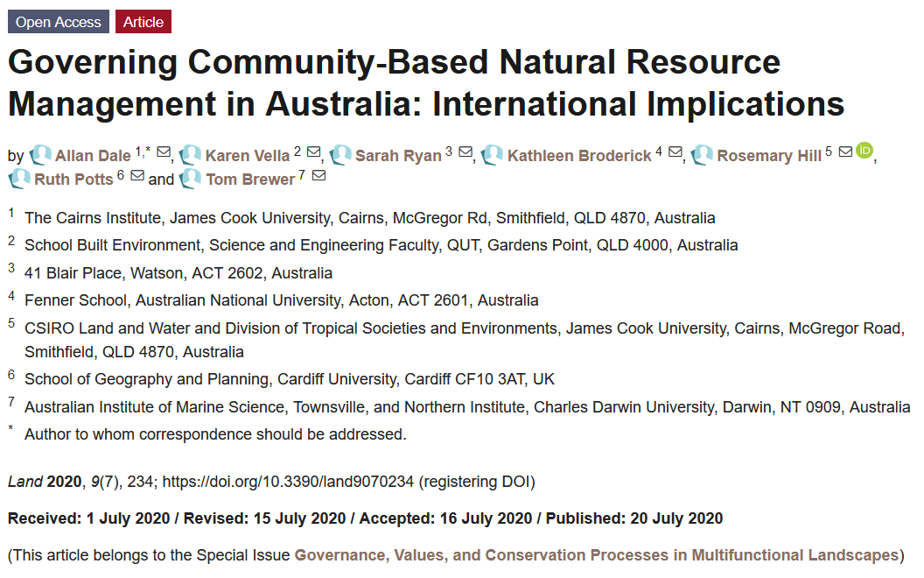Email Kathleen Broderick via her envelope icon
This screenshot has height=578, width=924.
pyautogui.click(x=675, y=154)
